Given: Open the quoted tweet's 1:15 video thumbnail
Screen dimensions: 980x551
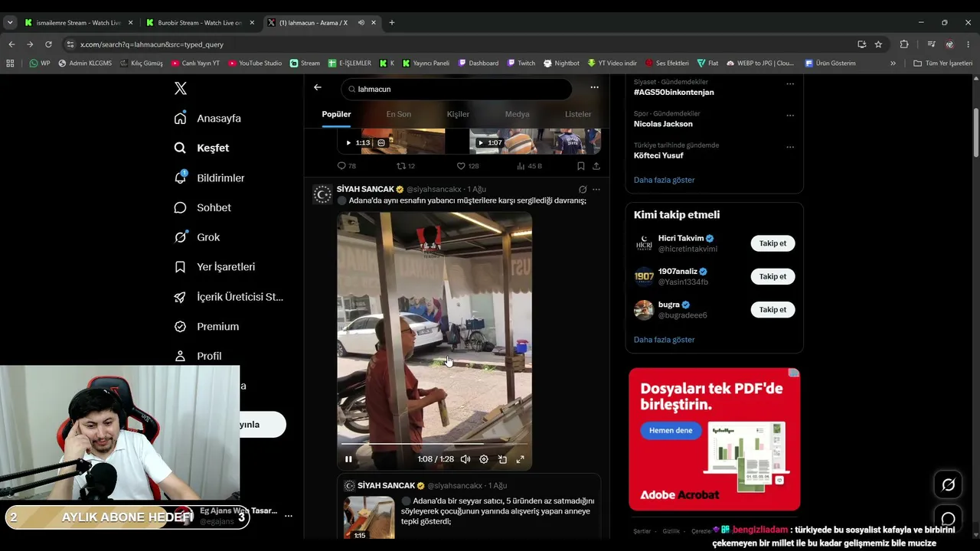Looking at the screenshot, I should pos(369,517).
